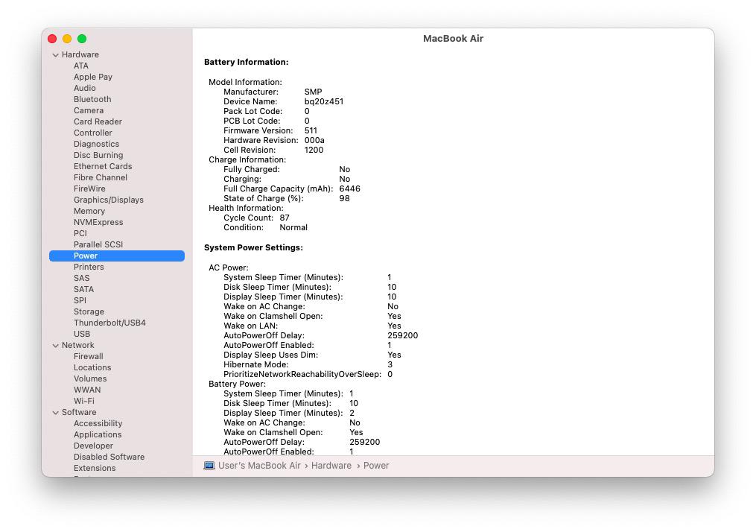Open the Wi-Fi entry
Screen dimensions: 756x532
click(x=84, y=401)
